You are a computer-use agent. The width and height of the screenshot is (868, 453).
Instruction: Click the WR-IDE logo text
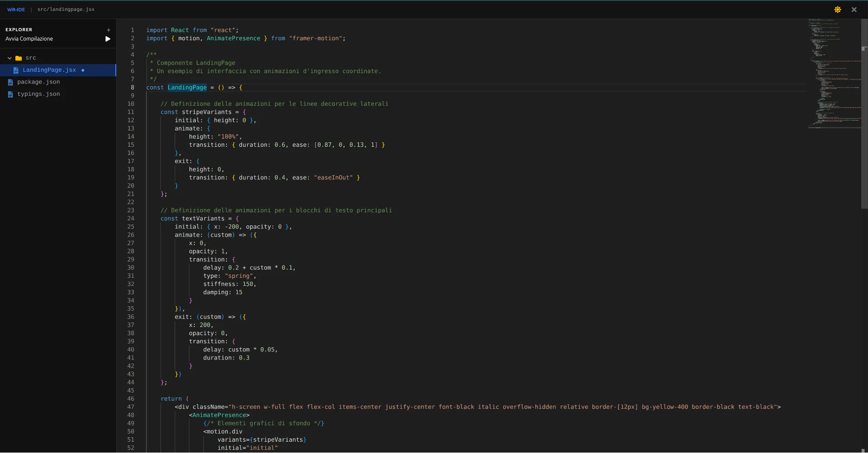tap(16, 9)
